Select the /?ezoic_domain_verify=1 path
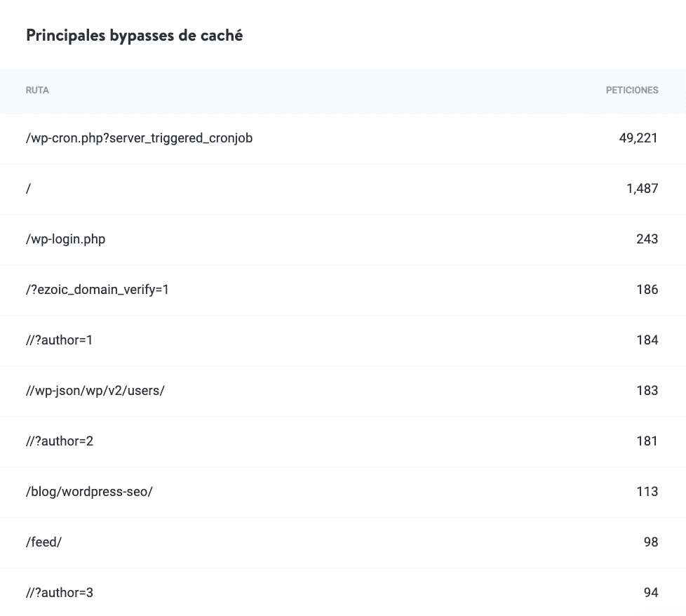 click(97, 290)
